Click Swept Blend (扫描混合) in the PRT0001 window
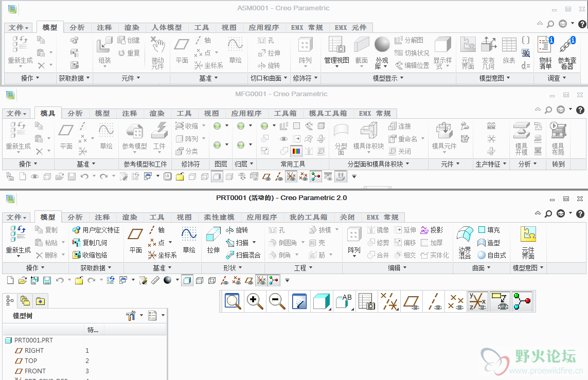This screenshot has height=380, width=588. pos(243,255)
